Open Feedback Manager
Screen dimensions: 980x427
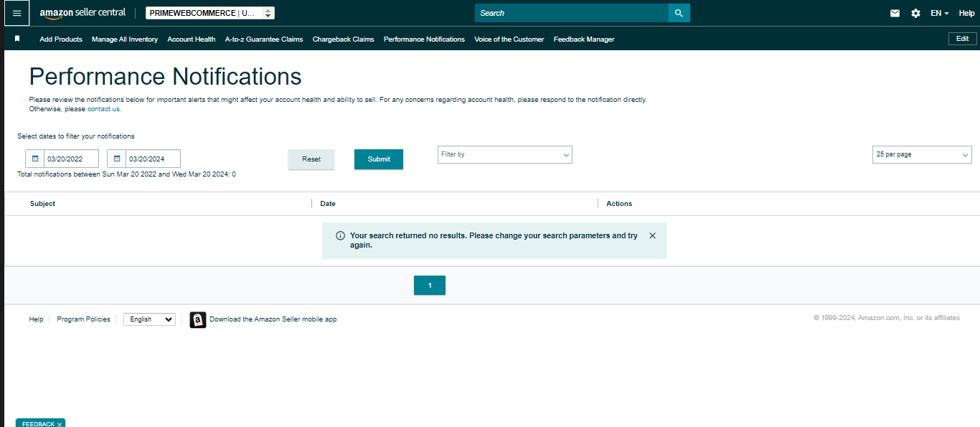584,39
